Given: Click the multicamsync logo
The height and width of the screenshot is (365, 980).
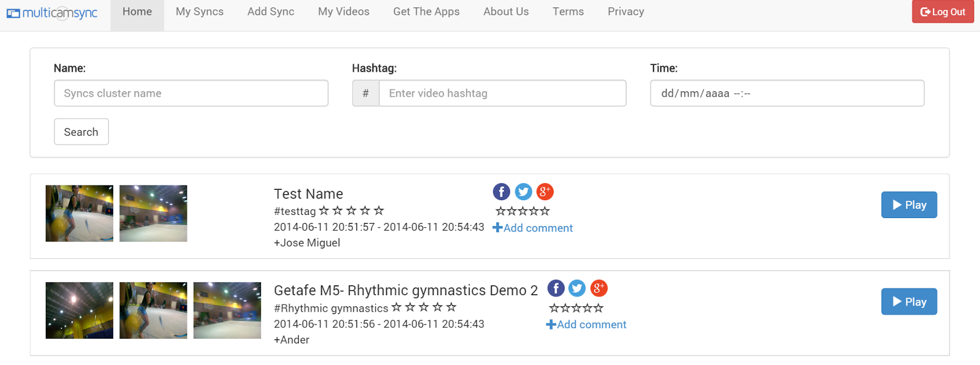Looking at the screenshot, I should coord(52,13).
